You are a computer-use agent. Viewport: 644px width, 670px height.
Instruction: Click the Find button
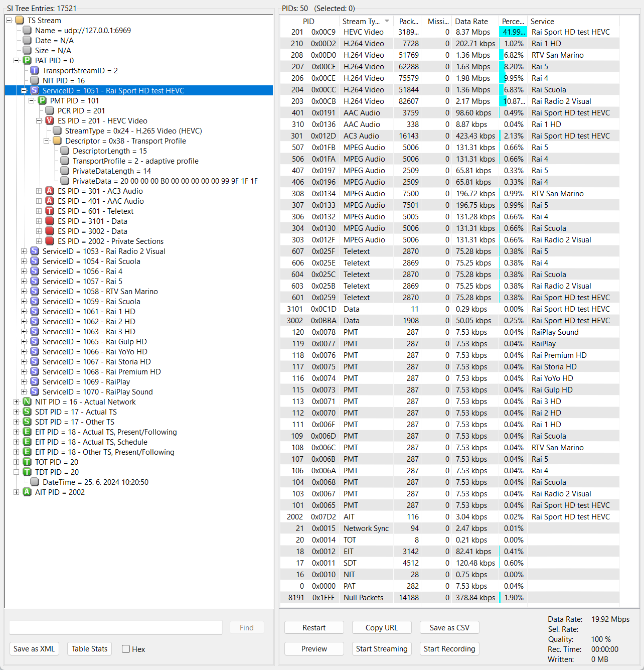(x=247, y=627)
